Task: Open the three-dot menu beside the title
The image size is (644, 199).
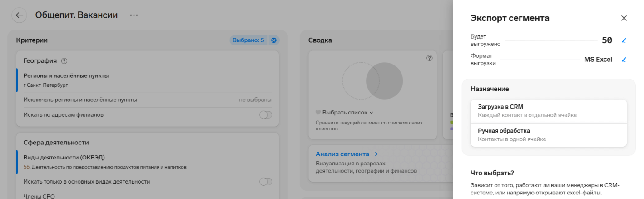Action: pos(134,15)
